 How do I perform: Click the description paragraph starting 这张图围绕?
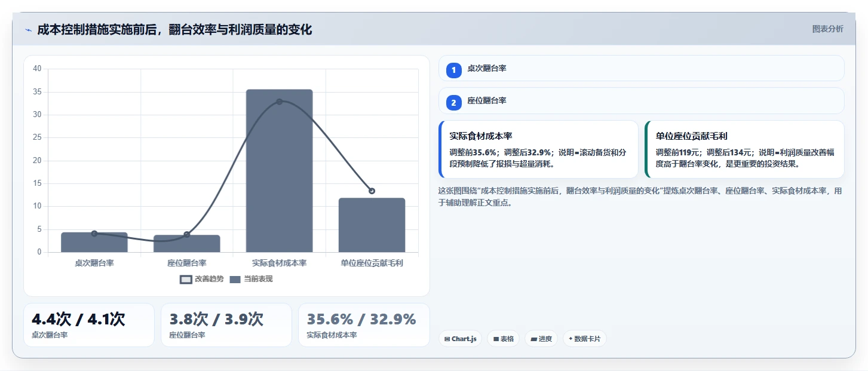click(x=641, y=197)
